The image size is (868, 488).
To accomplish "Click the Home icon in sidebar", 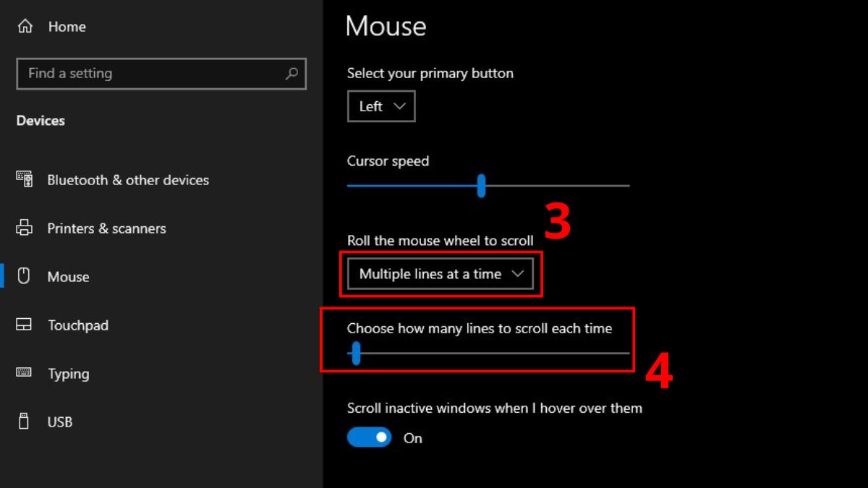I will coord(25,27).
